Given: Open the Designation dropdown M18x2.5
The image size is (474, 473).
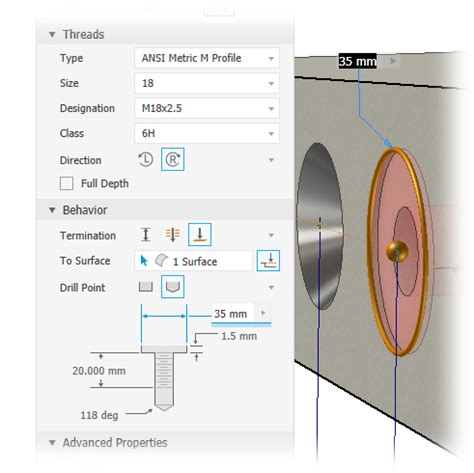Looking at the screenshot, I should pyautogui.click(x=207, y=108).
